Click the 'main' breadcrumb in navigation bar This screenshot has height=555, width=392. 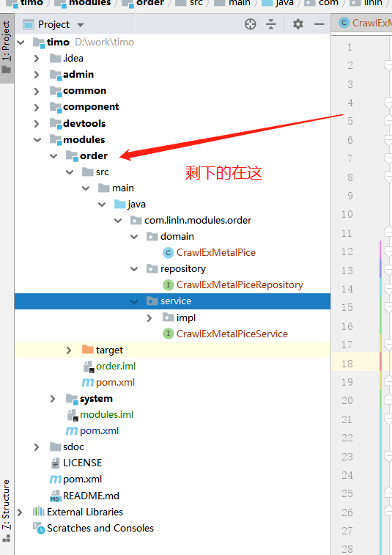(x=239, y=3)
